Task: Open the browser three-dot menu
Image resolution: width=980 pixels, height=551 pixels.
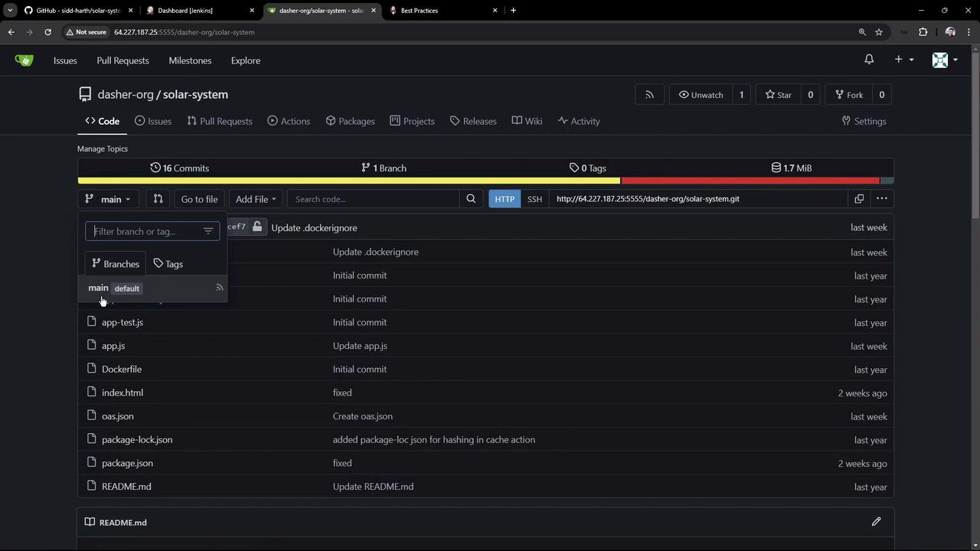Action: click(969, 32)
